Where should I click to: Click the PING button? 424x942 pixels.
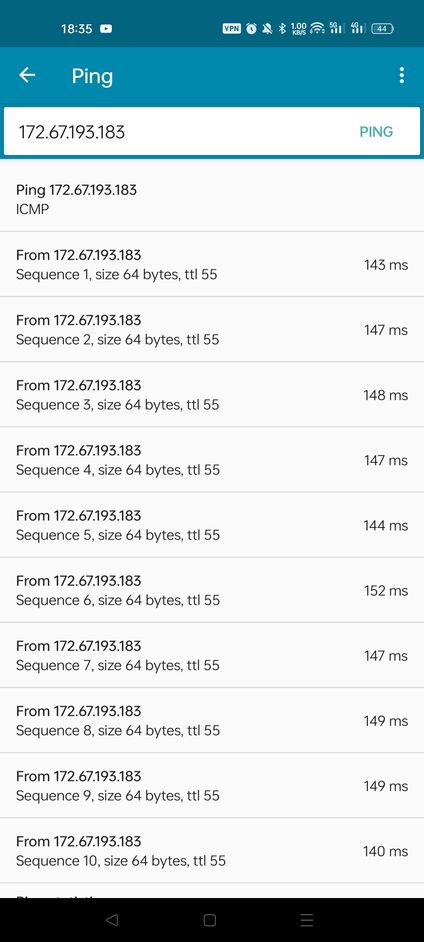click(376, 132)
